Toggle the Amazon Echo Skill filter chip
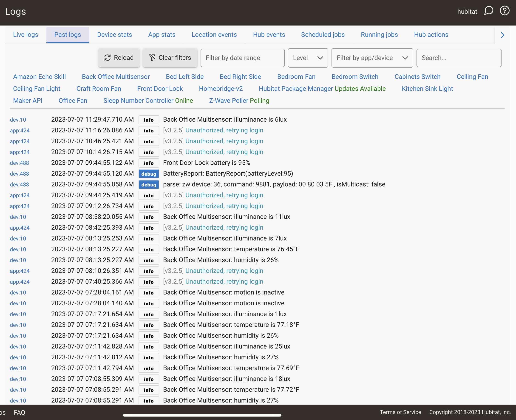The width and height of the screenshot is (516, 420). point(40,77)
